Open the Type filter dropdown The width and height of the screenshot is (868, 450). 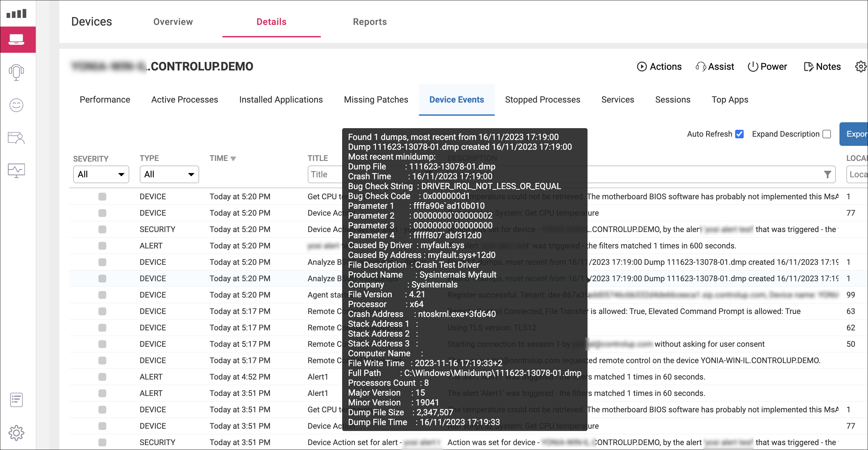(169, 174)
